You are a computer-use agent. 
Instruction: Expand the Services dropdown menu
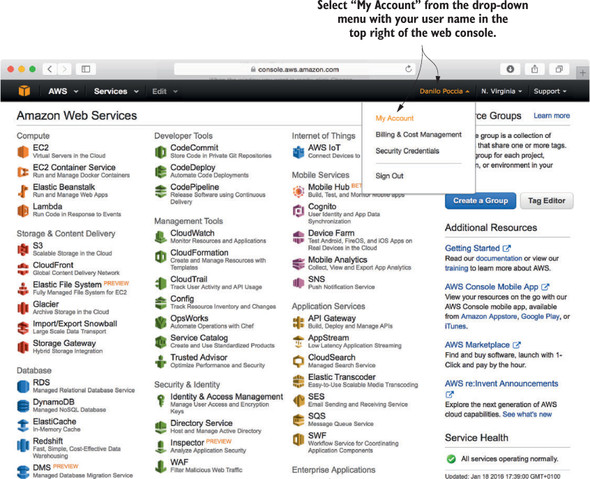click(116, 91)
